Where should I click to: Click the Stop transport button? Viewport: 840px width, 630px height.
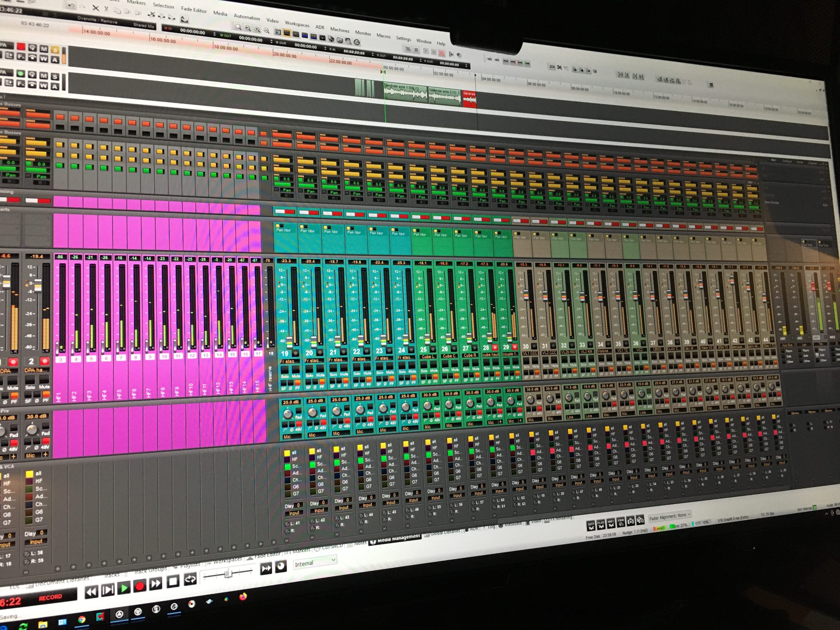(x=173, y=581)
